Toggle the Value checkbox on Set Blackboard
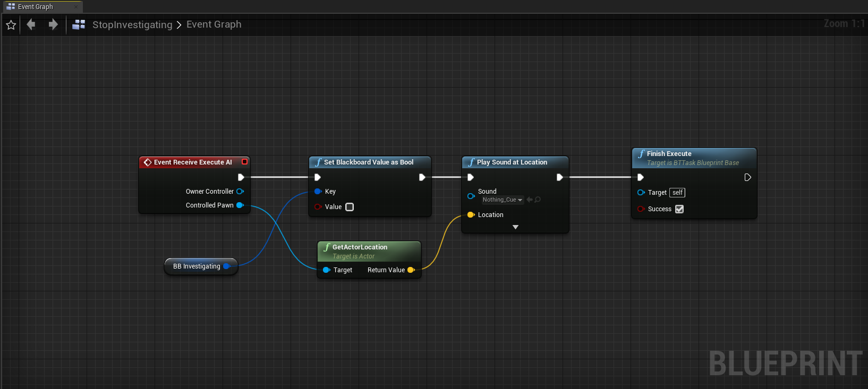 [350, 207]
